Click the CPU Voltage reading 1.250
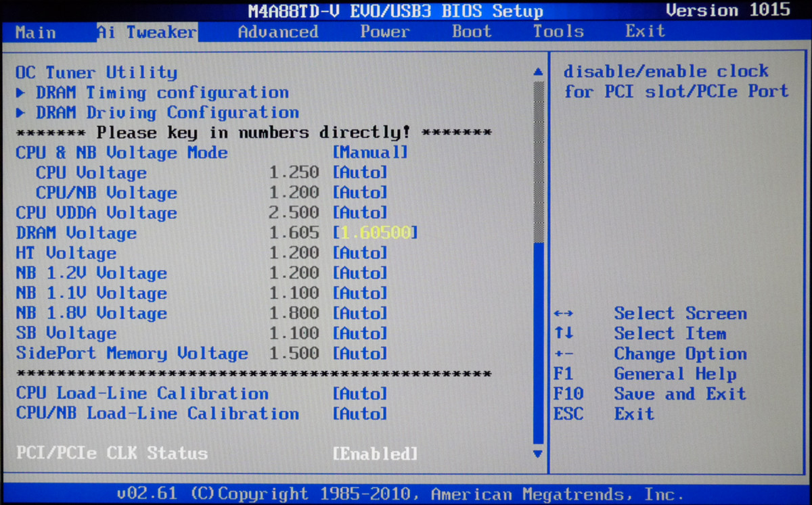812x505 pixels. click(x=294, y=173)
